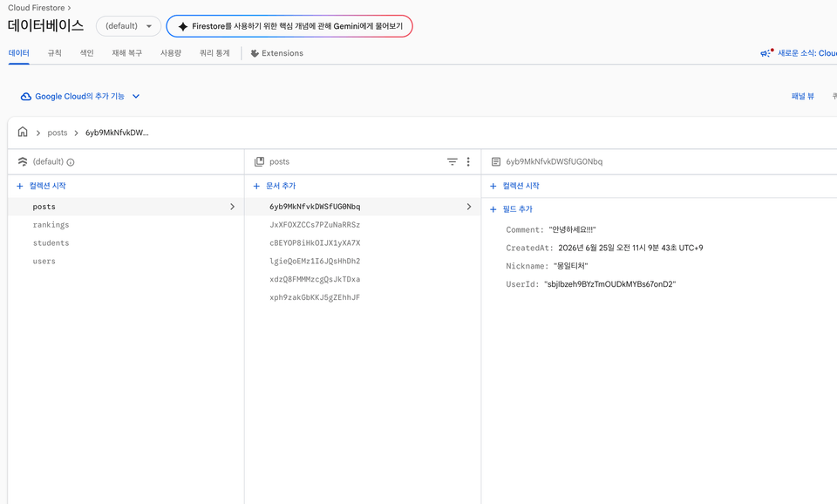Click the Extensions puzzle icon
This screenshot has height=504, width=837.
click(255, 53)
